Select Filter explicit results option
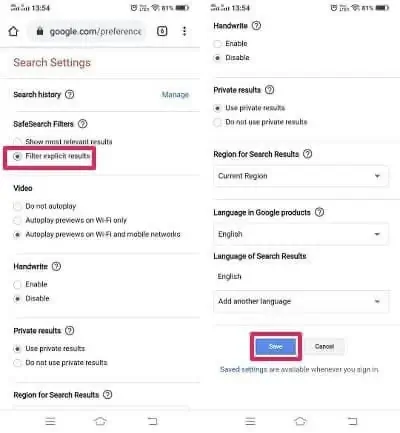The height and width of the screenshot is (433, 400). [x=52, y=156]
